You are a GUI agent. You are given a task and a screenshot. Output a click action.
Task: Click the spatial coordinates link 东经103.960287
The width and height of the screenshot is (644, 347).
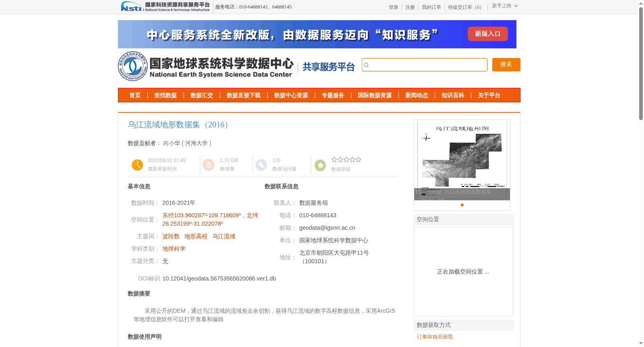(210, 220)
